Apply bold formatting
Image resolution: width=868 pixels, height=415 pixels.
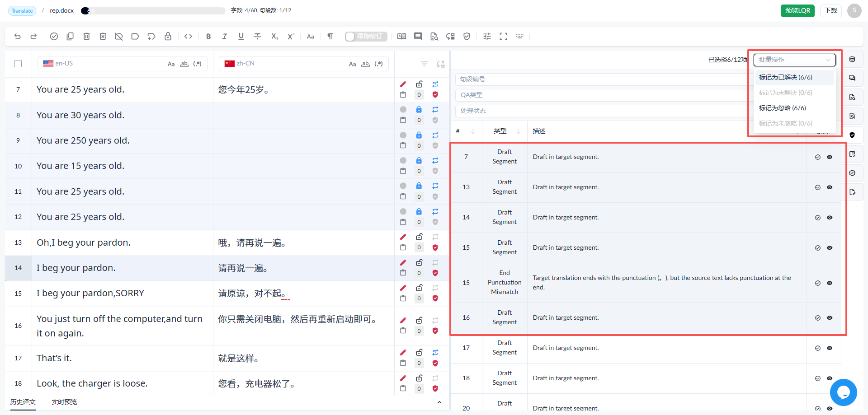tap(208, 37)
